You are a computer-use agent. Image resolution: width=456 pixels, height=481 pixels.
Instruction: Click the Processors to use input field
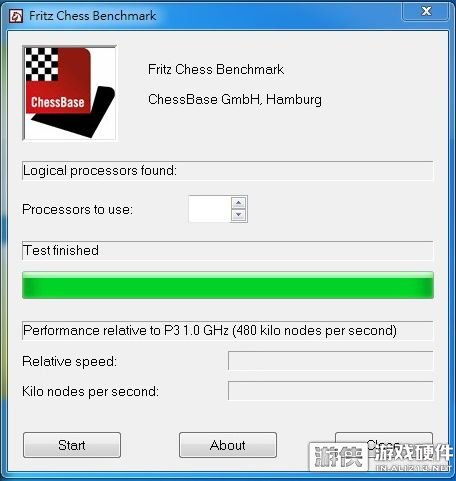[x=210, y=209]
